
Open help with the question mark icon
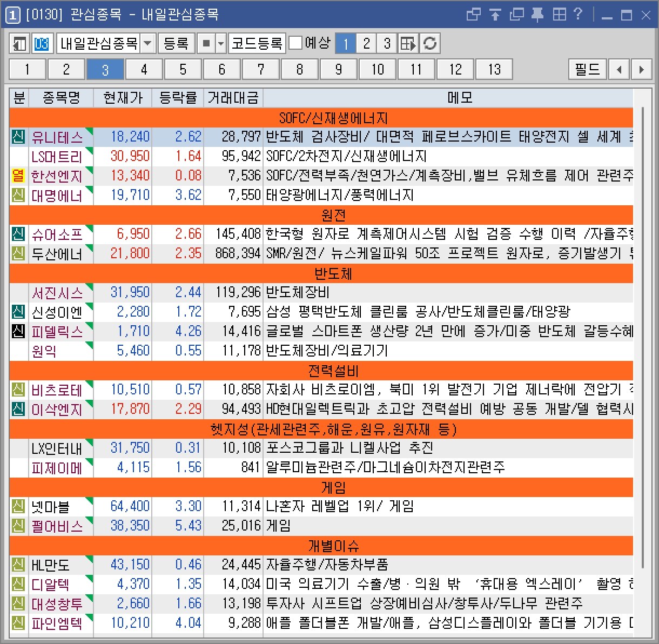coord(578,14)
